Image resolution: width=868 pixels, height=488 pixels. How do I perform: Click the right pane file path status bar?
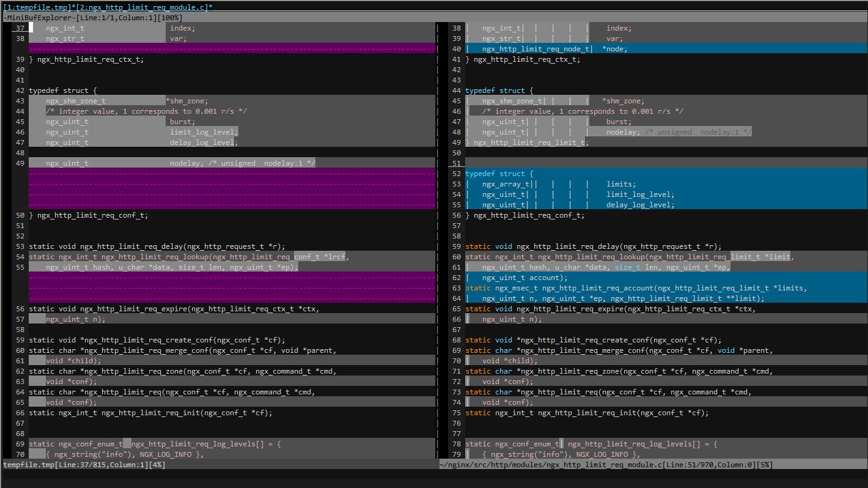click(x=605, y=465)
